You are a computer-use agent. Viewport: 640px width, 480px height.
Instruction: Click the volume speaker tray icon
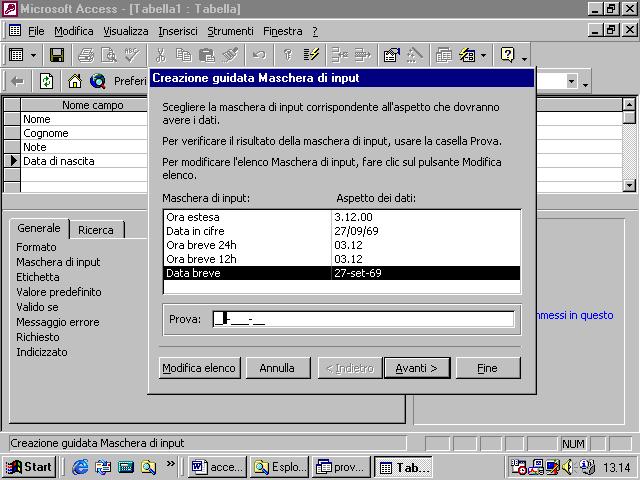(568, 467)
